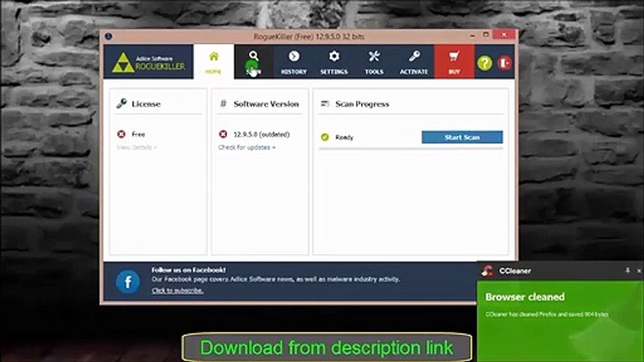Click the red exit door icon
644x362 pixels.
click(505, 62)
